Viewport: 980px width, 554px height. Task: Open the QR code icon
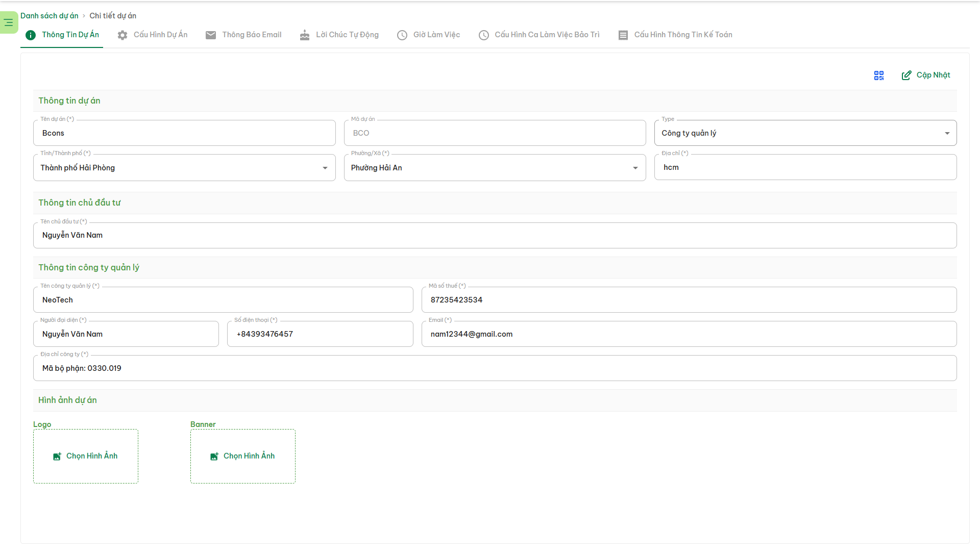(878, 75)
